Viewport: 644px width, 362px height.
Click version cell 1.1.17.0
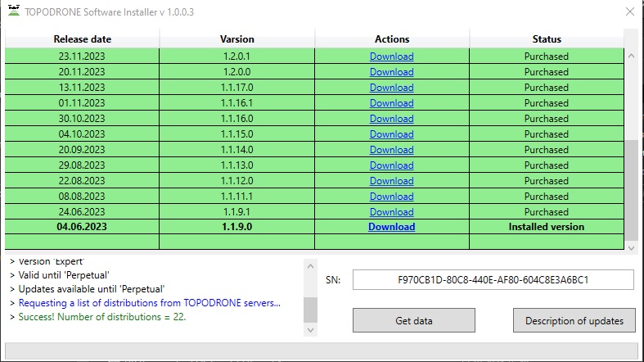click(x=237, y=88)
